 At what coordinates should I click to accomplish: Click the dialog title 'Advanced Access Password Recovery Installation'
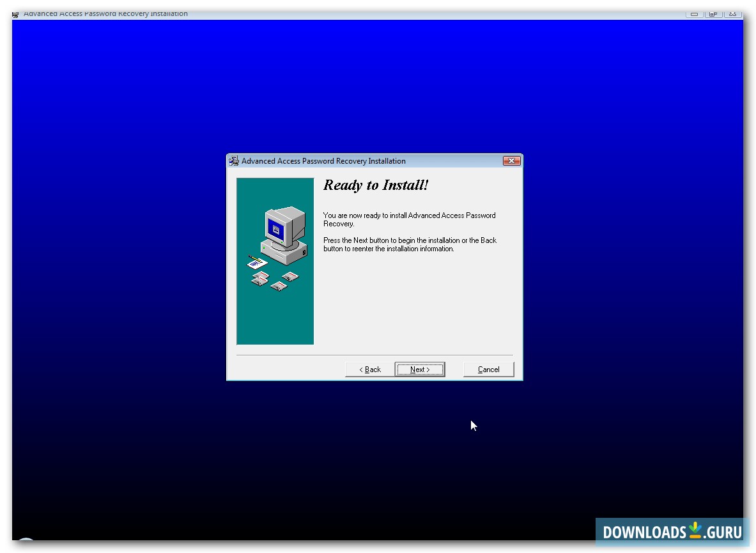(323, 161)
